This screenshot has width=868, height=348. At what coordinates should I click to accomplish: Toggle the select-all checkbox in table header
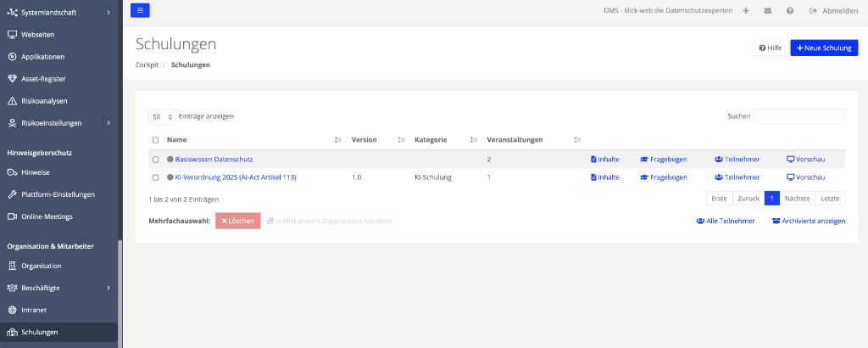(x=156, y=140)
